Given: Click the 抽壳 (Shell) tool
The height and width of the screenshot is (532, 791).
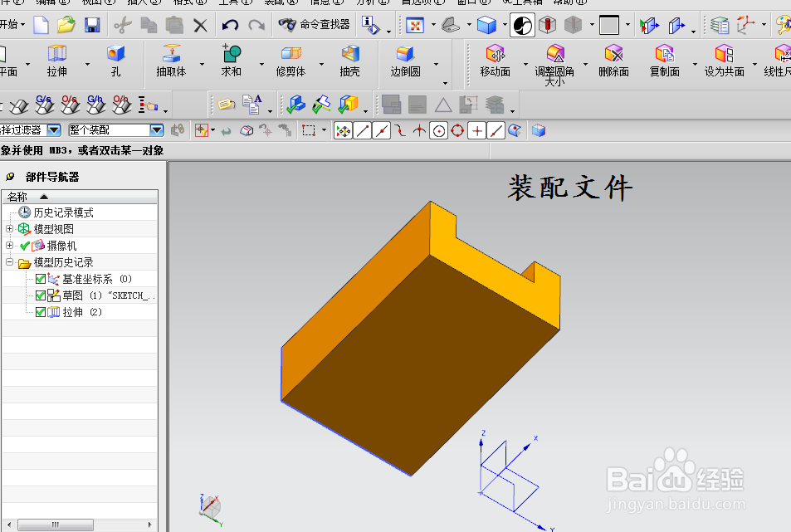Looking at the screenshot, I should coord(349,60).
